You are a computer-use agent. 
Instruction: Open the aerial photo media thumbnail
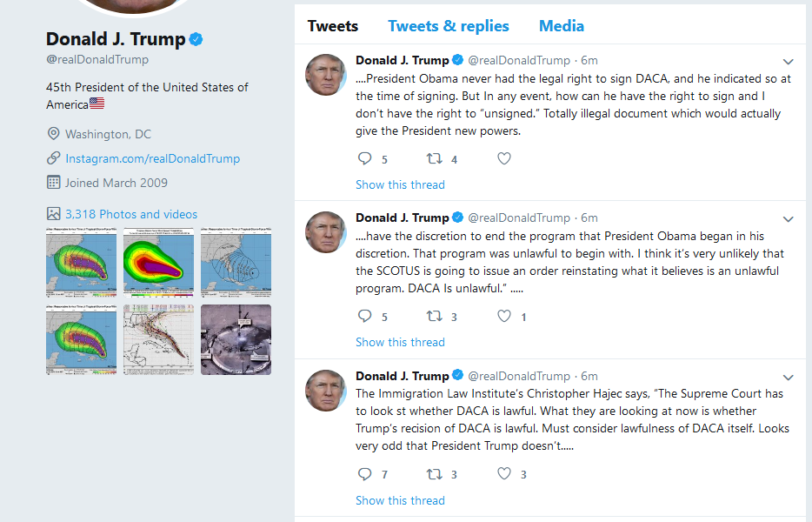click(236, 339)
